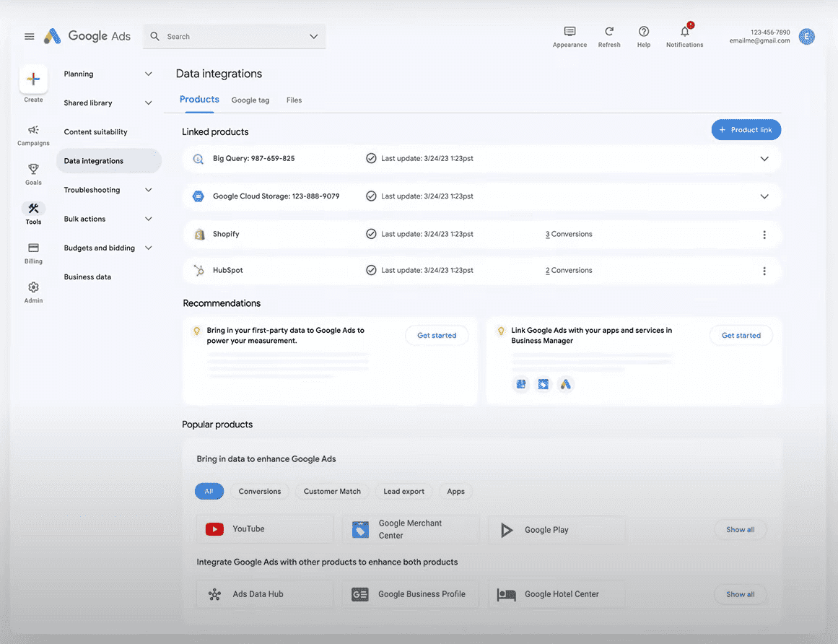Show all integration products
The height and width of the screenshot is (644, 838).
[x=741, y=594]
